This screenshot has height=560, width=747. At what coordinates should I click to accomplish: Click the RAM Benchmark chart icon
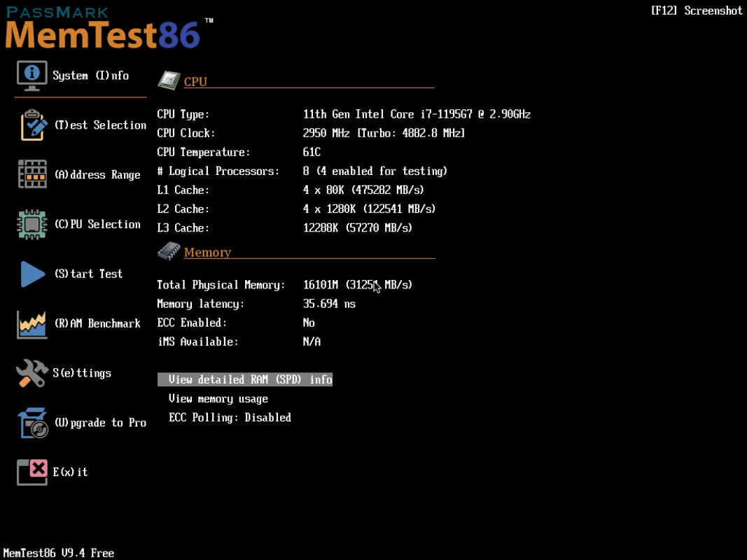tap(32, 324)
